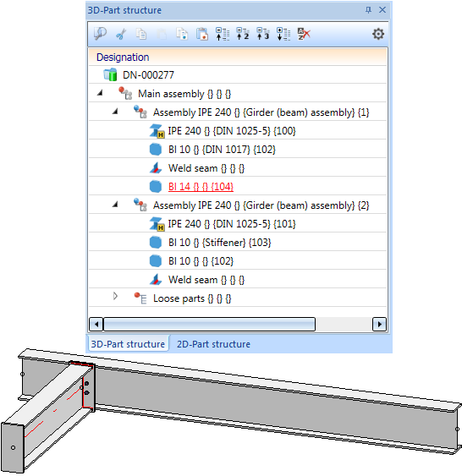This screenshot has height=476, width=462.
Task: Select Assembly IPE 240 Girder assembly {1}
Action: click(238, 112)
